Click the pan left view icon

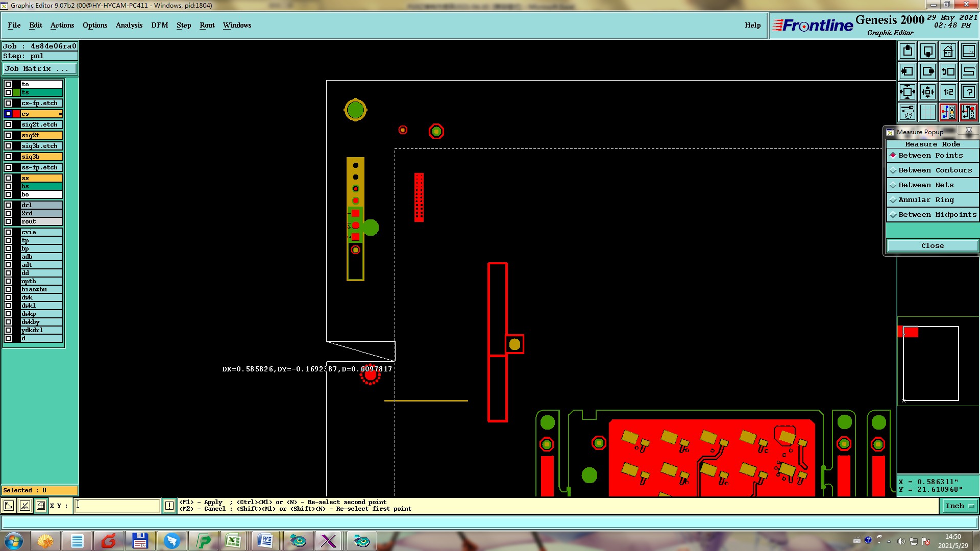908,71
